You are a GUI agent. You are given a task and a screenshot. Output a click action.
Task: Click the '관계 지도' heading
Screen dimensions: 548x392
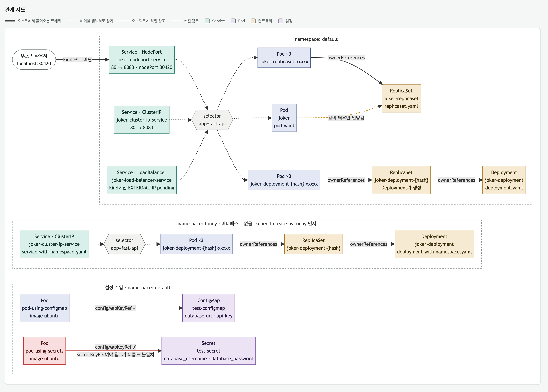tap(15, 10)
